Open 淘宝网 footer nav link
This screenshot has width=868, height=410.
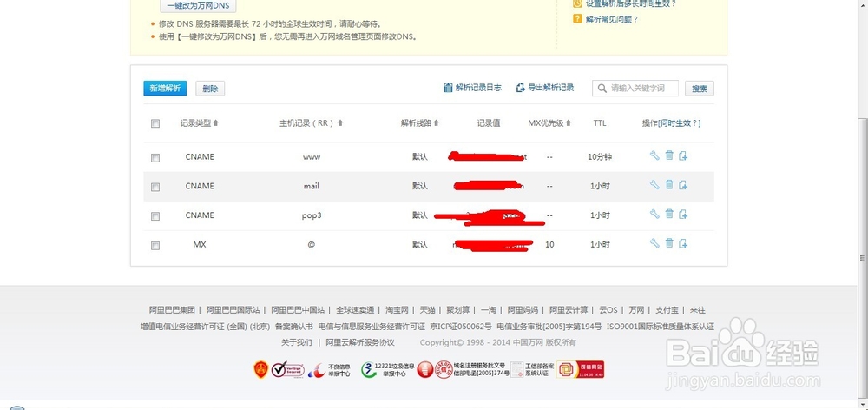pos(398,310)
